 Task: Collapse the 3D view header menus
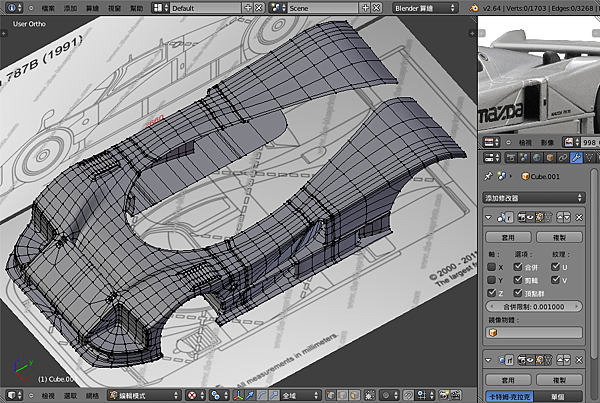(31, 395)
